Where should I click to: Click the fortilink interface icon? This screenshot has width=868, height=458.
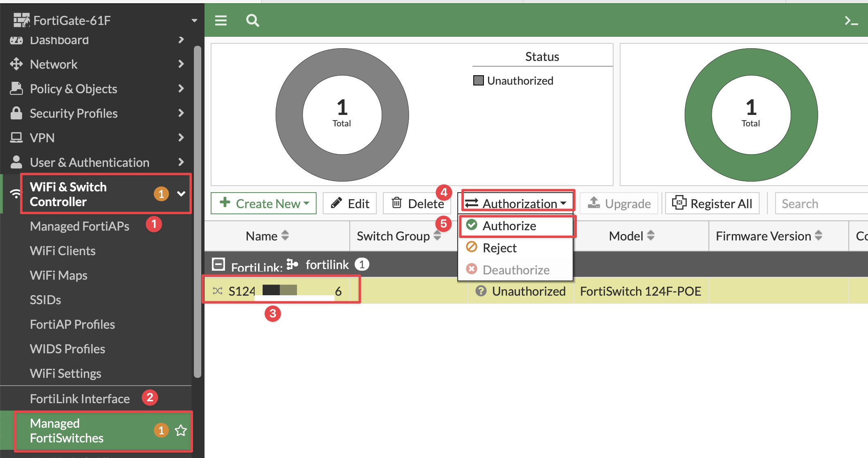(292, 265)
